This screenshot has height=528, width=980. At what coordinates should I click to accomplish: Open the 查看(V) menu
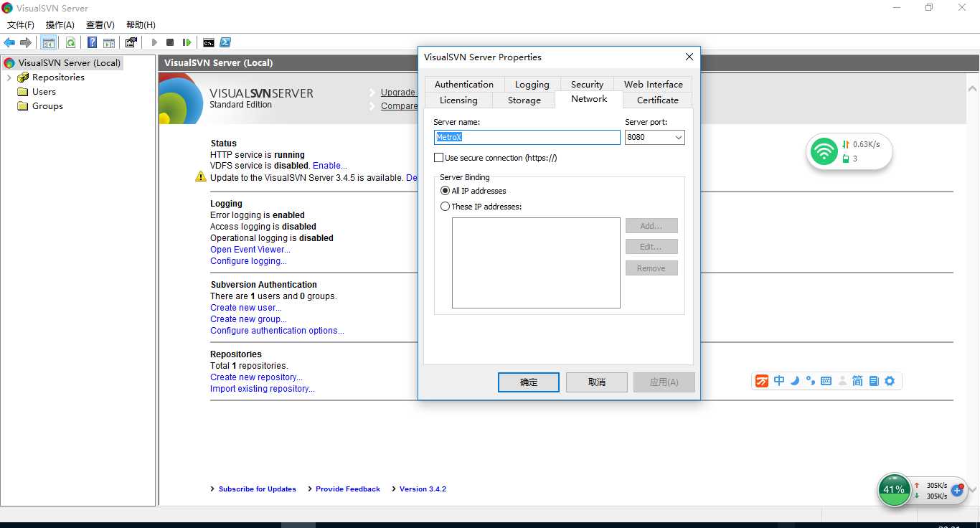click(x=100, y=25)
